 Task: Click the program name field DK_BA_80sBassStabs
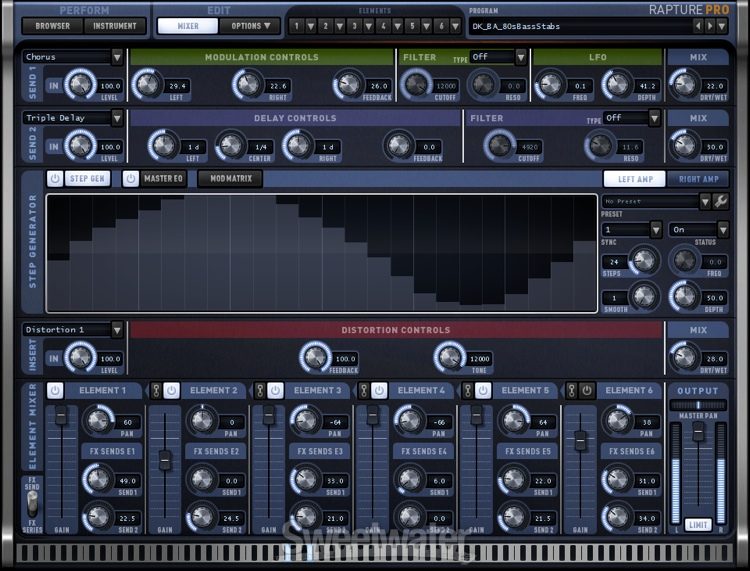[581, 26]
